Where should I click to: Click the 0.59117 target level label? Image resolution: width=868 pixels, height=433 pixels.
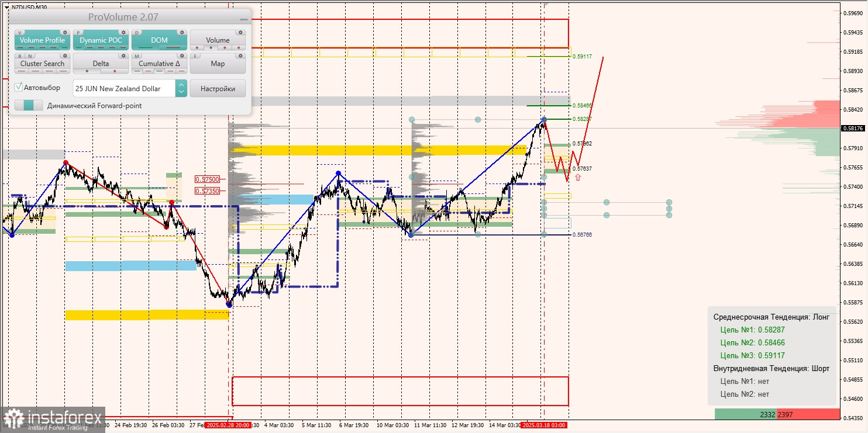582,57
